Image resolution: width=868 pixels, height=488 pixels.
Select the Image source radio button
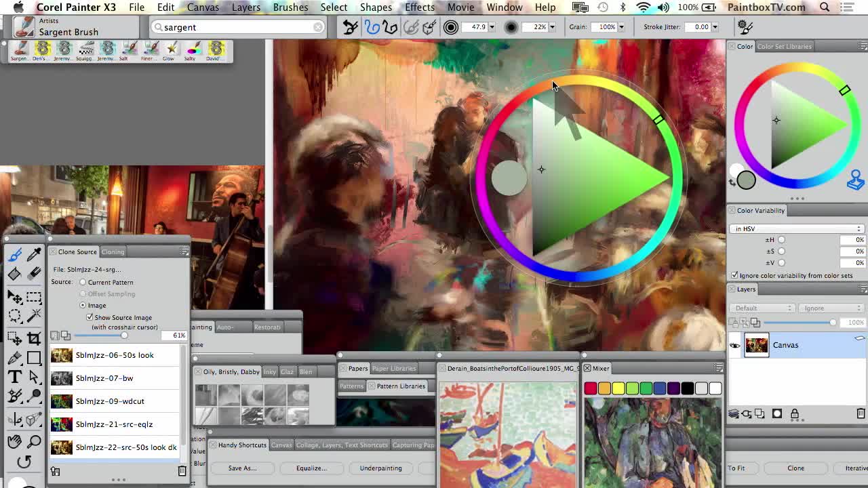83,305
